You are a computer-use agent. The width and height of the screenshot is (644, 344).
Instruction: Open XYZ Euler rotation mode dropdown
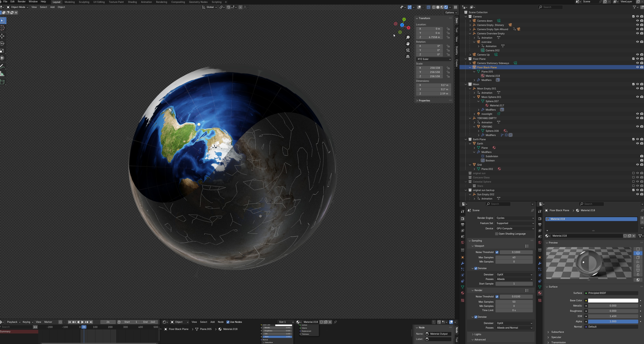point(434,59)
